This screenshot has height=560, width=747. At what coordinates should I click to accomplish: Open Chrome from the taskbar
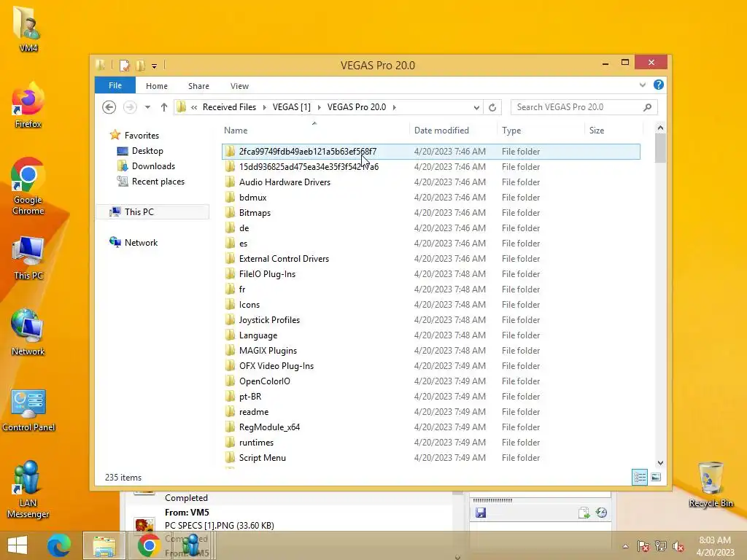149,545
